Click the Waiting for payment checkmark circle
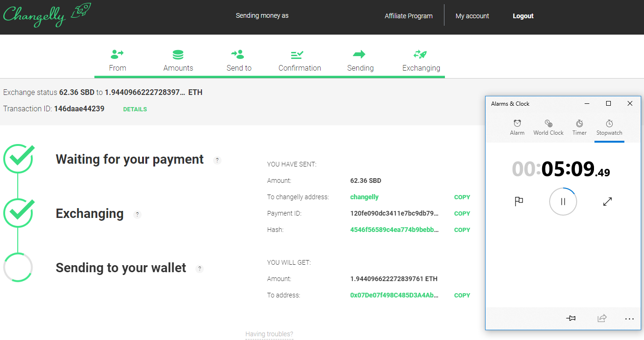Screen dimensions: 644x340 coord(18,158)
